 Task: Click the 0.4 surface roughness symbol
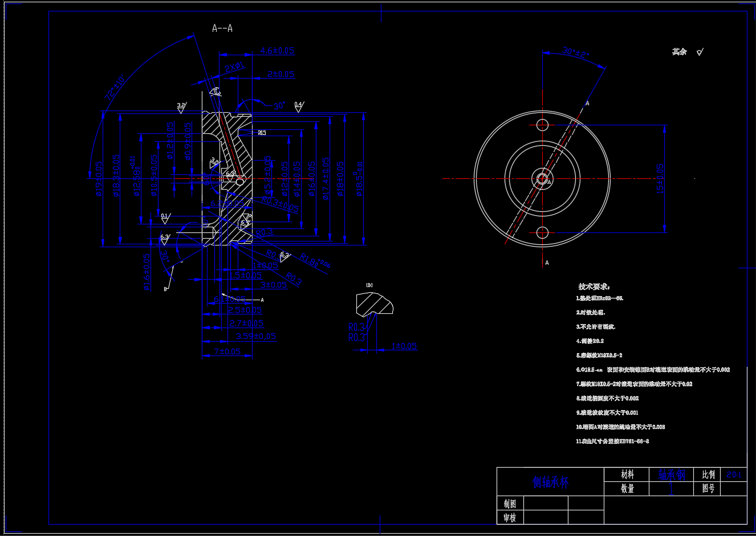pos(299,107)
